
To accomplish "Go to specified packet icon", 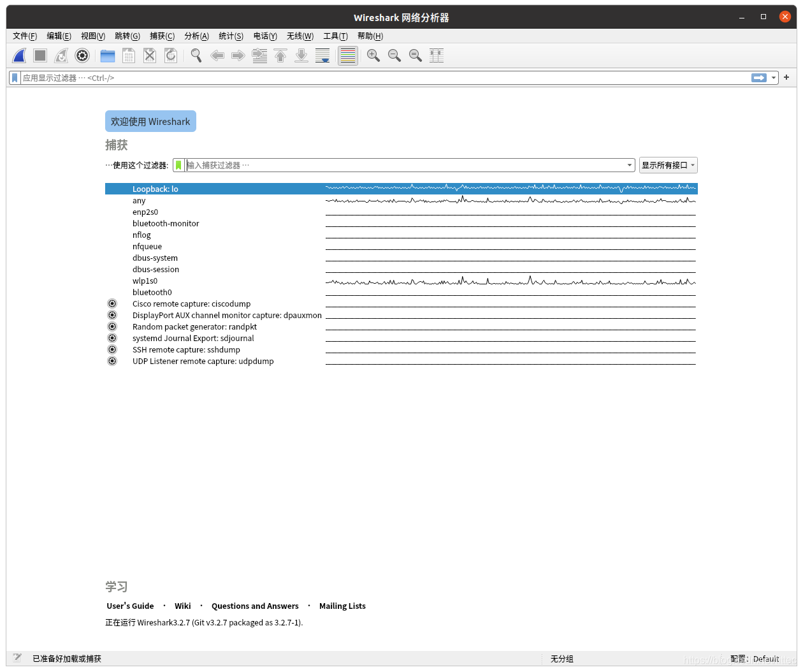I will coord(259,55).
